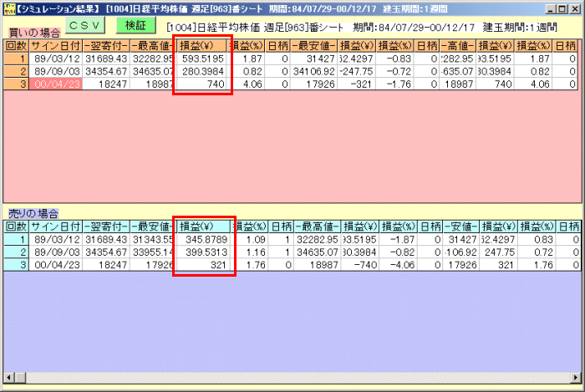Click the application icon in the title bar
This screenshot has height=392, width=585.
point(9,9)
